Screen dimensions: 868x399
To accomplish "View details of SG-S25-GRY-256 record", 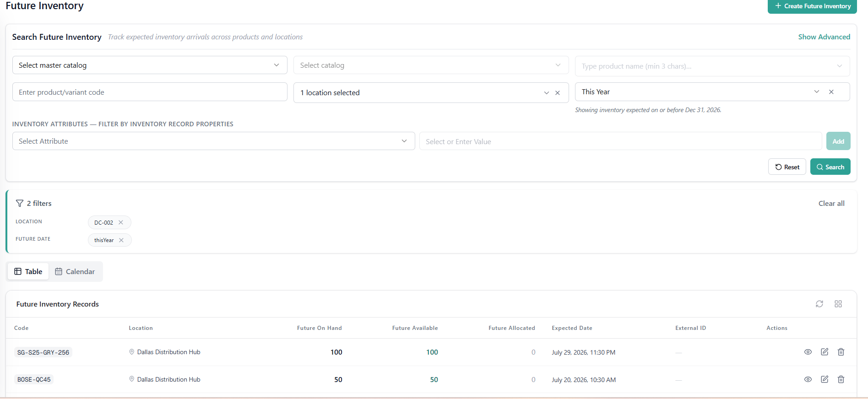I will tap(808, 352).
